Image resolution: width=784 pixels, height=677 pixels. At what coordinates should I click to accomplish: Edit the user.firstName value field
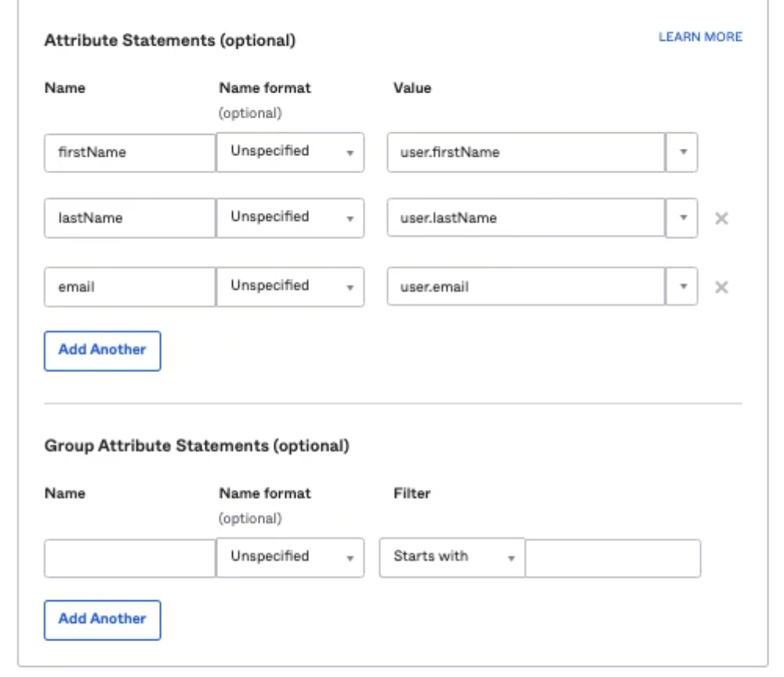click(x=526, y=152)
